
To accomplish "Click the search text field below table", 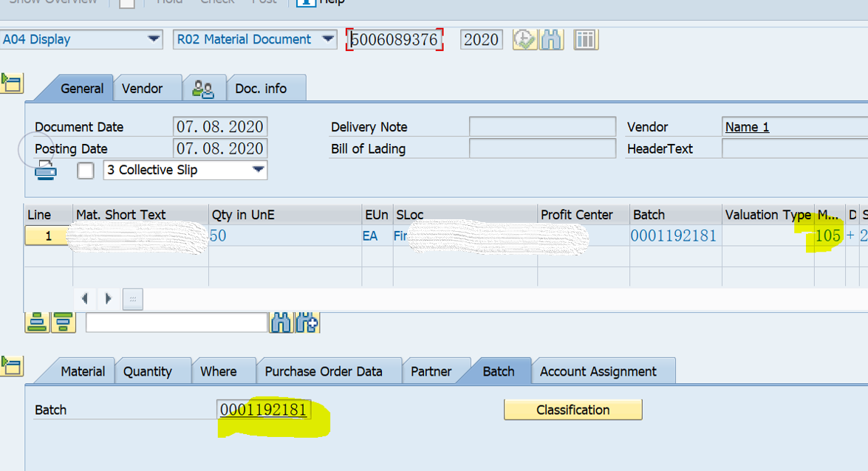I will [x=177, y=322].
